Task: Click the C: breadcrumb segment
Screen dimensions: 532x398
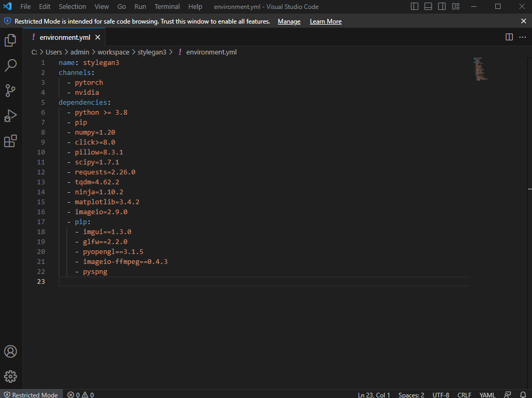Action: 34,52
